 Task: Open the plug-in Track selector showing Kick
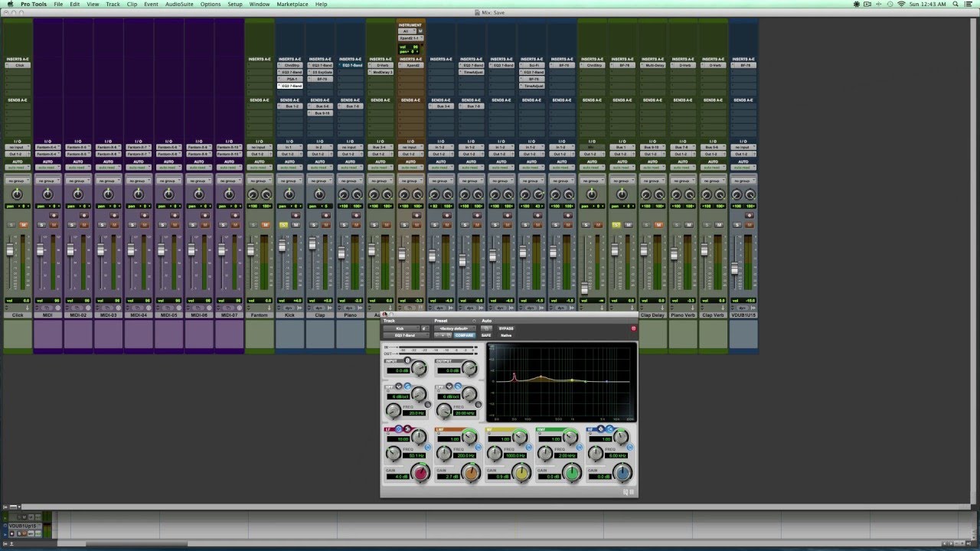click(402, 328)
